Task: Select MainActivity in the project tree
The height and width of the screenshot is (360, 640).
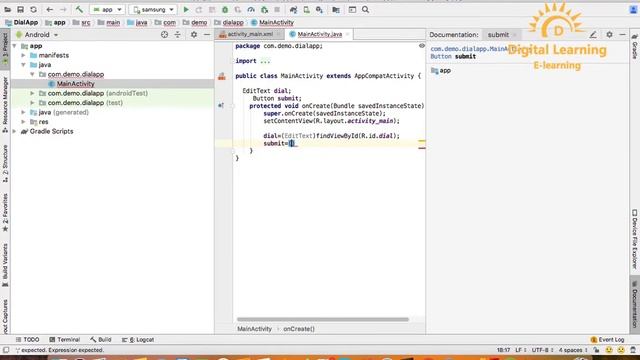Action: coord(76,84)
